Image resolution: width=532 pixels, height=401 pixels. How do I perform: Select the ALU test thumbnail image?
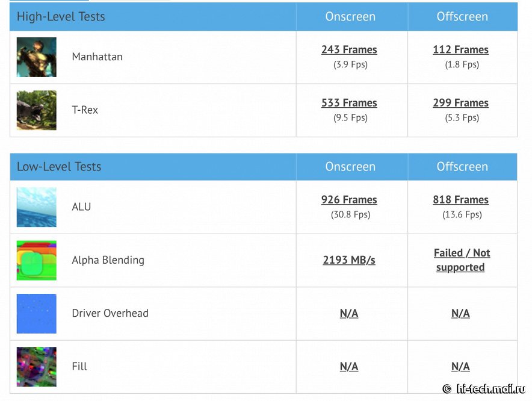click(37, 207)
